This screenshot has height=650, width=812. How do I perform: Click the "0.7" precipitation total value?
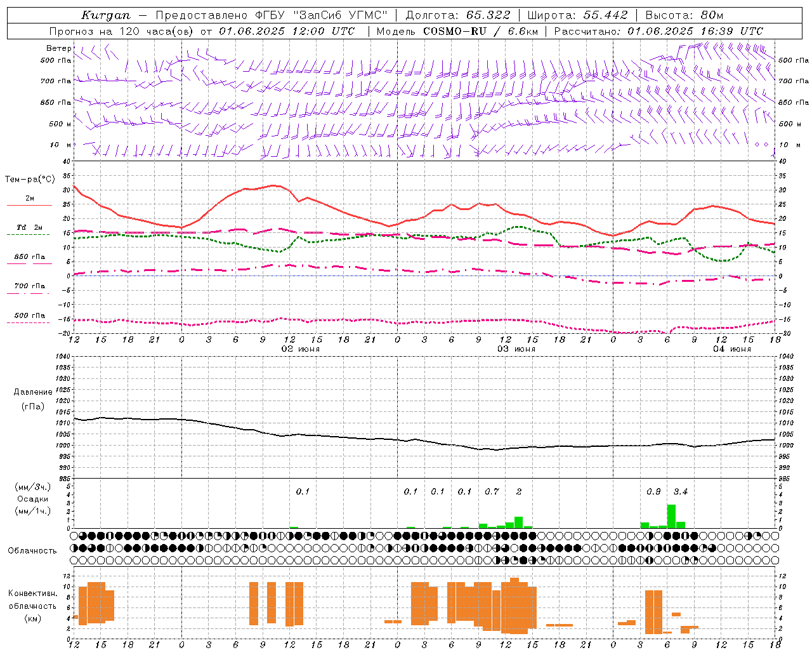[x=492, y=491]
